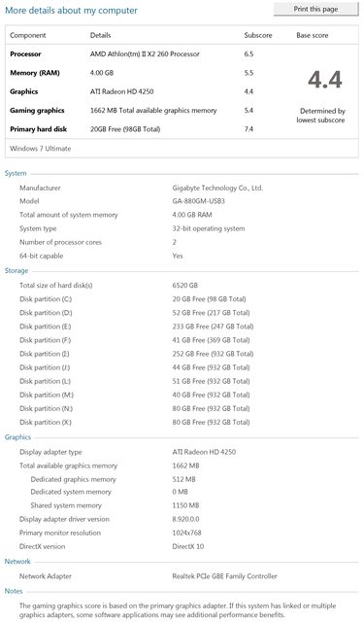Viewport: 364px width, 622px height.
Task: Click the Memory (RAM) component label
Action: (x=35, y=73)
